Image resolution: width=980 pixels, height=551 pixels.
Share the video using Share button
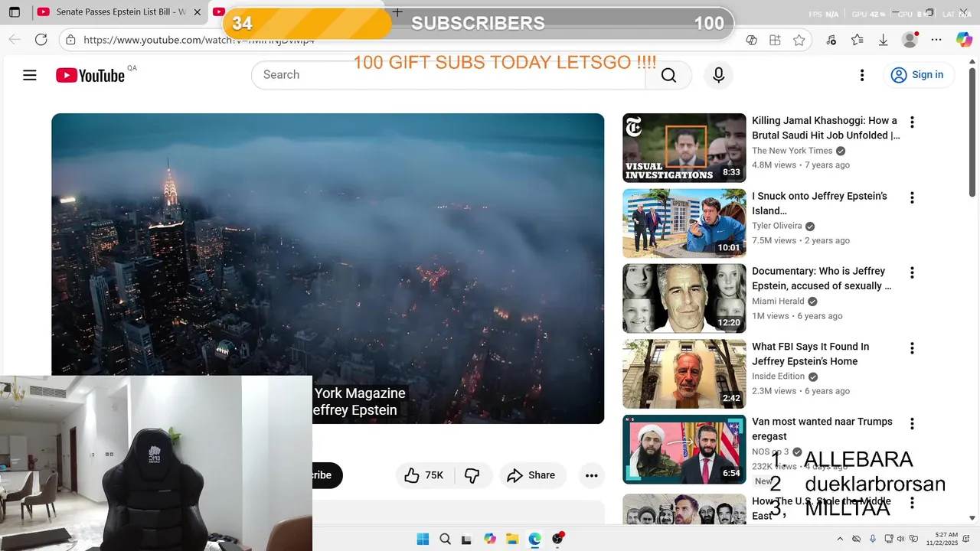[x=531, y=475]
